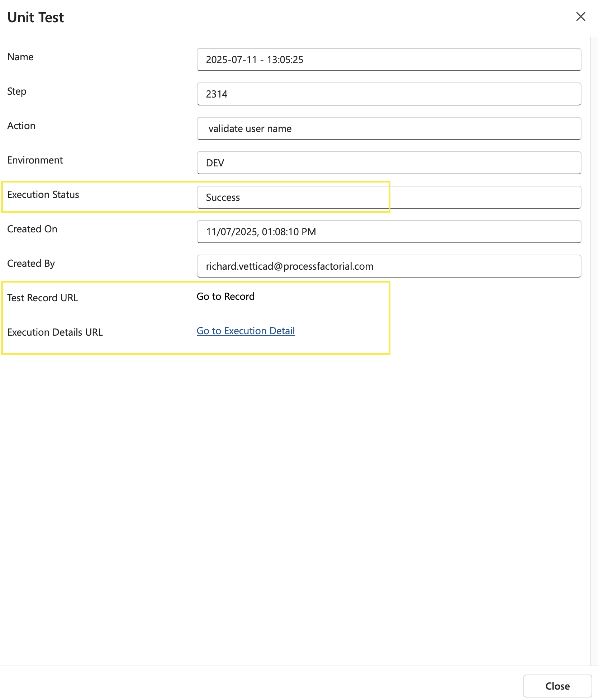Focus the Environment field showing DEV
The image size is (598, 700).
point(389,163)
